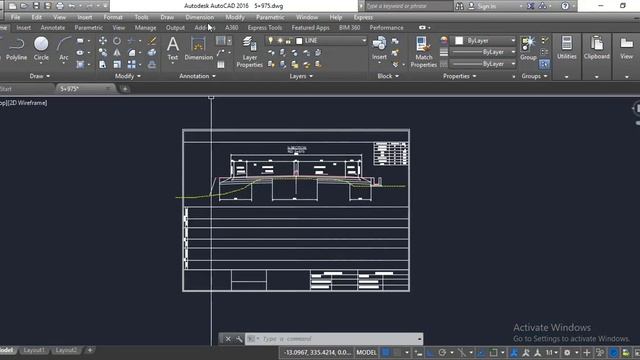Open the Format menu
This screenshot has height=360, width=640.
point(113,17)
